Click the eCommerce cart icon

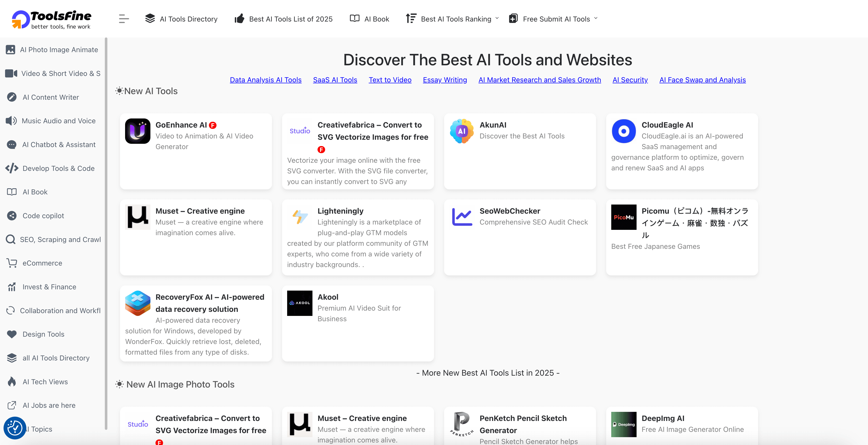click(12, 263)
